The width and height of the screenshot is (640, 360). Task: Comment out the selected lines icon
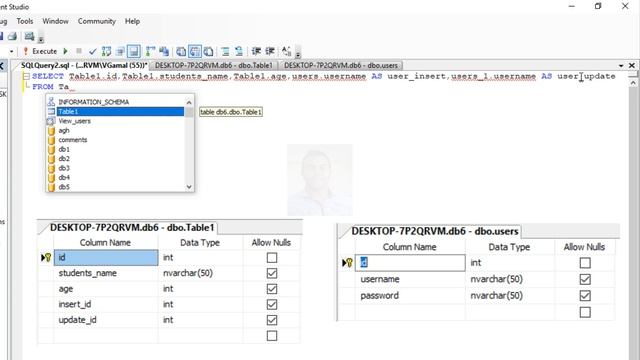click(x=225, y=51)
